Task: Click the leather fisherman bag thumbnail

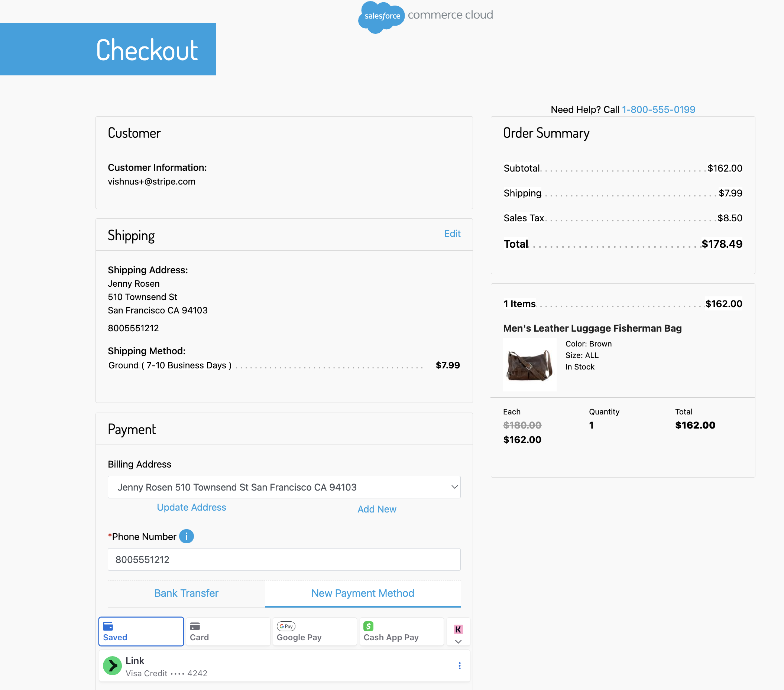Action: pos(529,365)
